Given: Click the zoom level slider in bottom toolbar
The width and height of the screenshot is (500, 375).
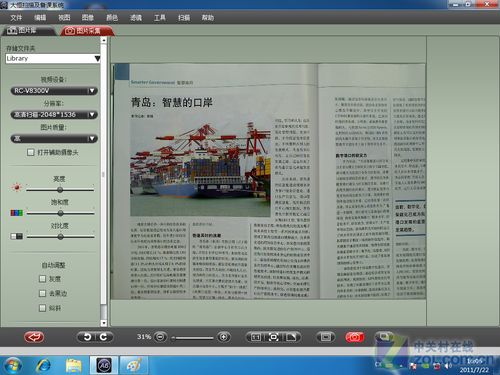Looking at the screenshot, I should pos(192,338).
